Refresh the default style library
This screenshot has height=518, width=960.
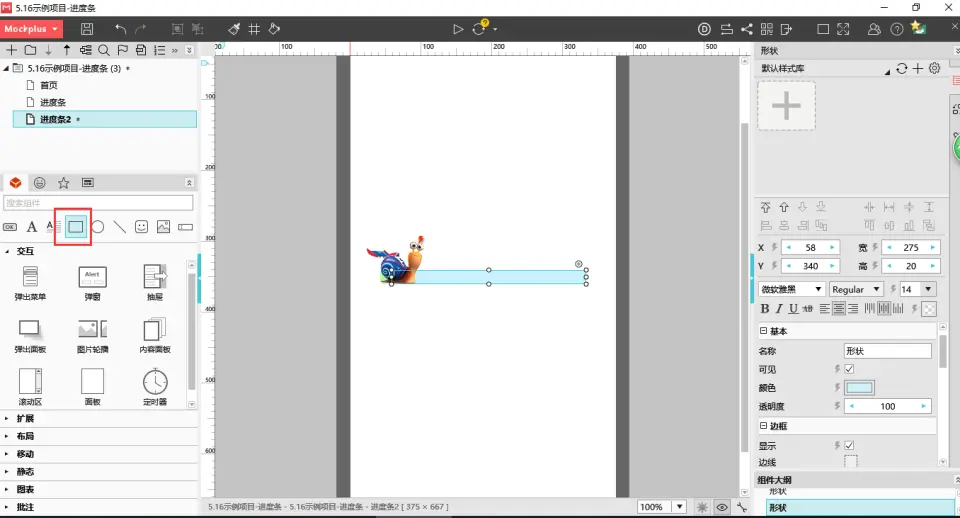tap(901, 69)
